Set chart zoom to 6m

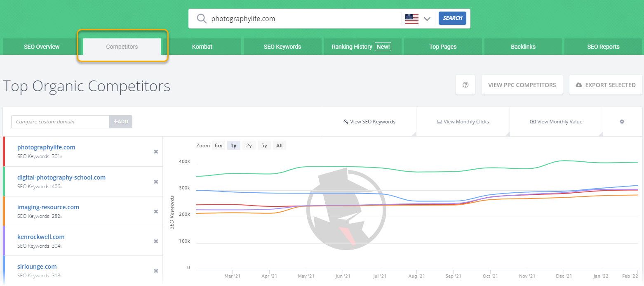click(219, 145)
